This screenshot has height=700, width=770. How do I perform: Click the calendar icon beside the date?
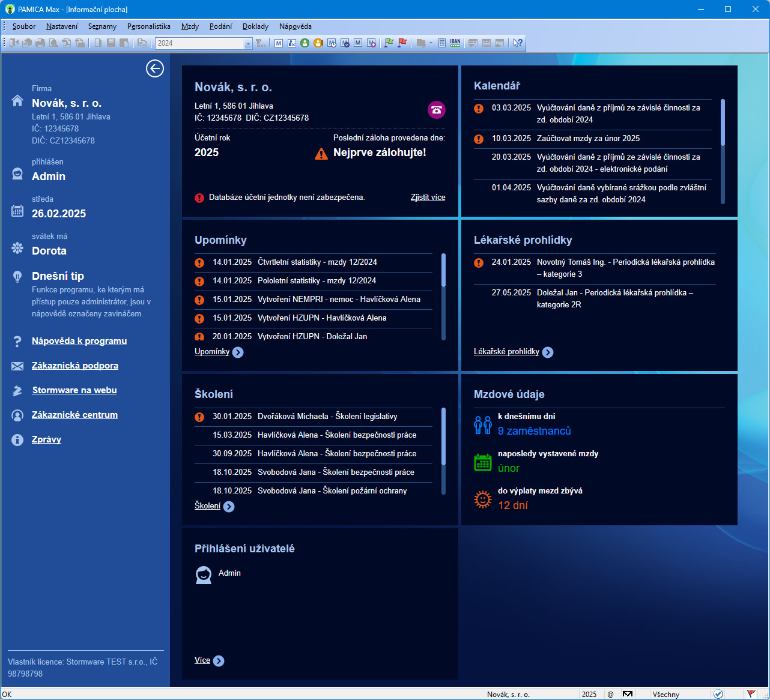click(17, 211)
